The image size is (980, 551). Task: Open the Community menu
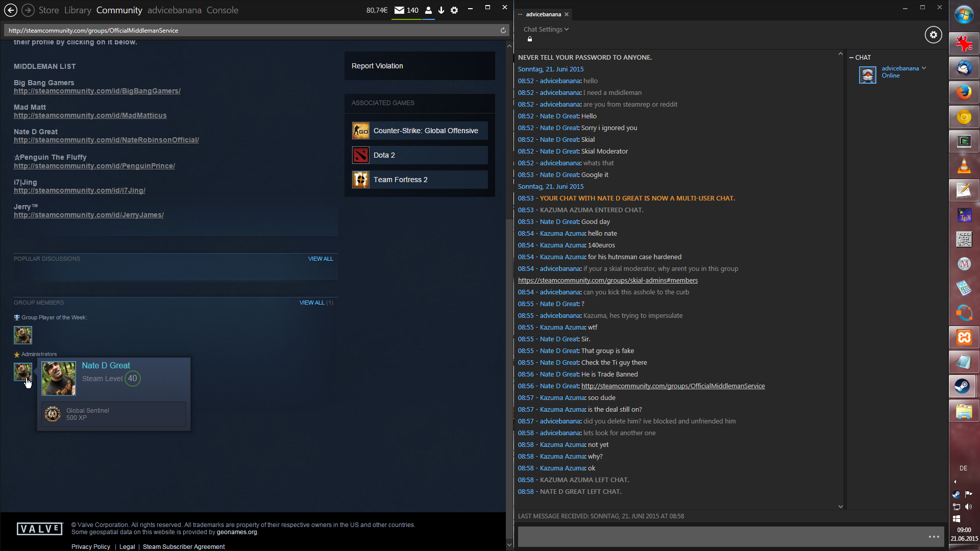pyautogui.click(x=119, y=10)
